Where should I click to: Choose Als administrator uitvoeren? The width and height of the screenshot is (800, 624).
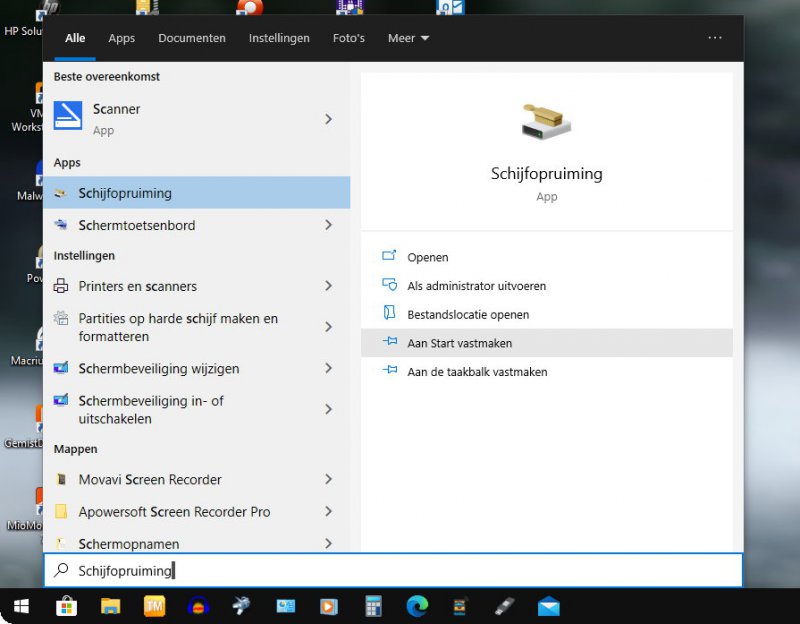476,286
